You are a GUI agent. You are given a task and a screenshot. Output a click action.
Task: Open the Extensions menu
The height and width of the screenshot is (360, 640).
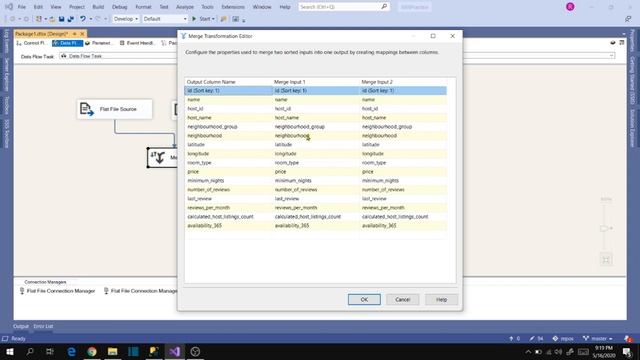233,7
